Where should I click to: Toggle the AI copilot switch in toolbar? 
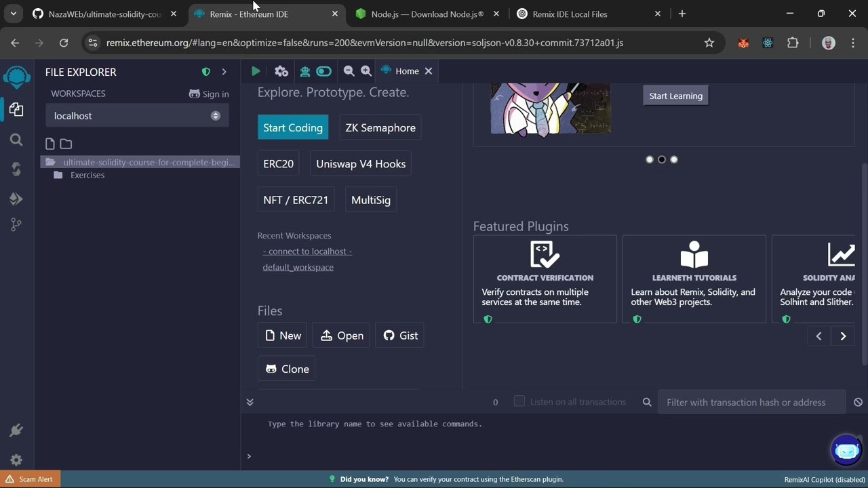tap(324, 71)
